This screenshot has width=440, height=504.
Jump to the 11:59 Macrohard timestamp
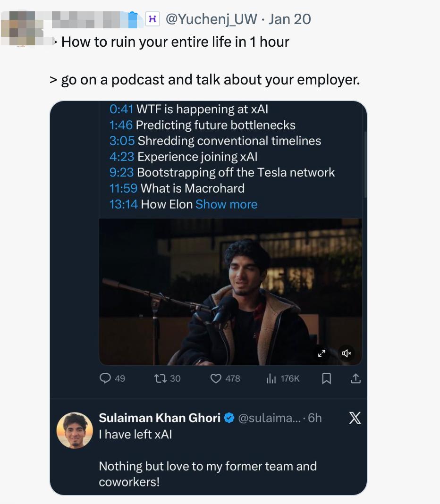123,188
